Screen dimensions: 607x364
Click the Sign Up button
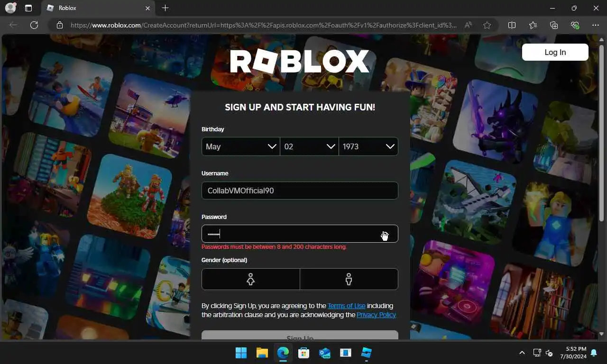pos(300,335)
